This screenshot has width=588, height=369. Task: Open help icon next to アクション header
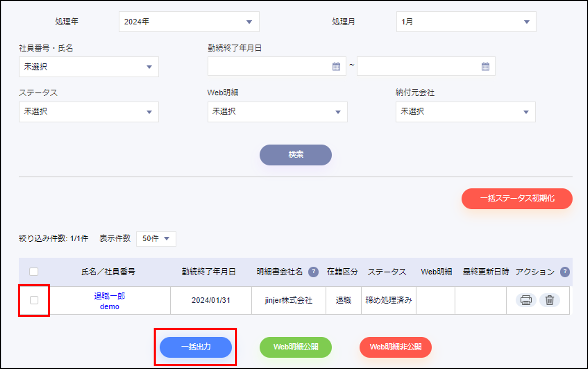(565, 272)
